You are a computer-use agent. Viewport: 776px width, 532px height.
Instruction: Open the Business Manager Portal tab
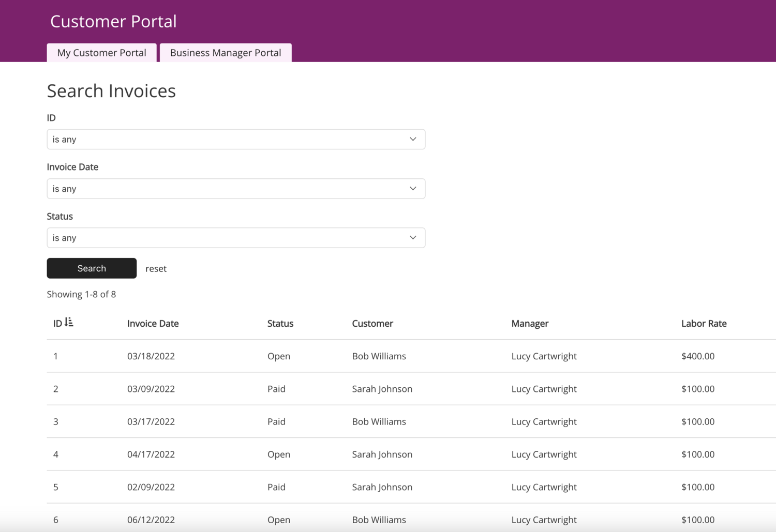tap(226, 53)
